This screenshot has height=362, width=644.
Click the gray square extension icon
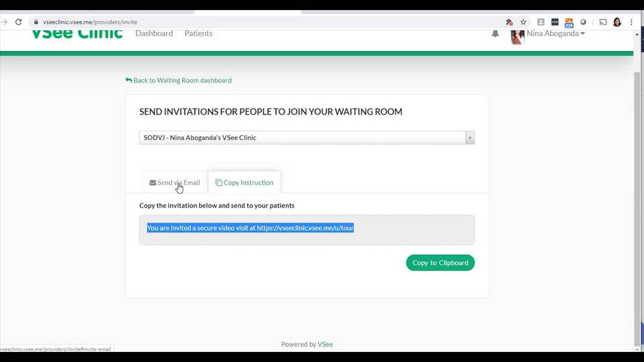[541, 22]
